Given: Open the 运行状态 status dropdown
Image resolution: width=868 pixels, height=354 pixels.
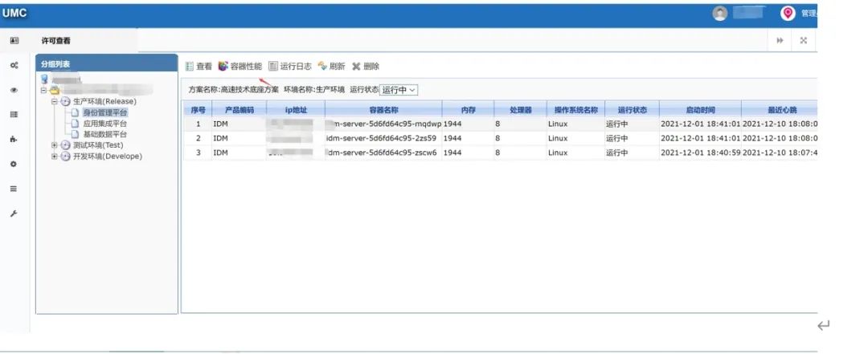Looking at the screenshot, I should tap(399, 90).
